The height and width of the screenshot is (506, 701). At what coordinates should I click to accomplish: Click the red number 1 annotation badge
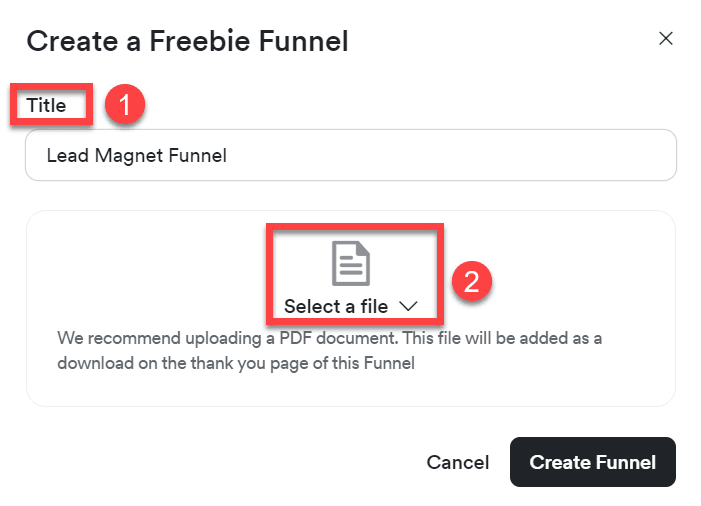(x=126, y=104)
